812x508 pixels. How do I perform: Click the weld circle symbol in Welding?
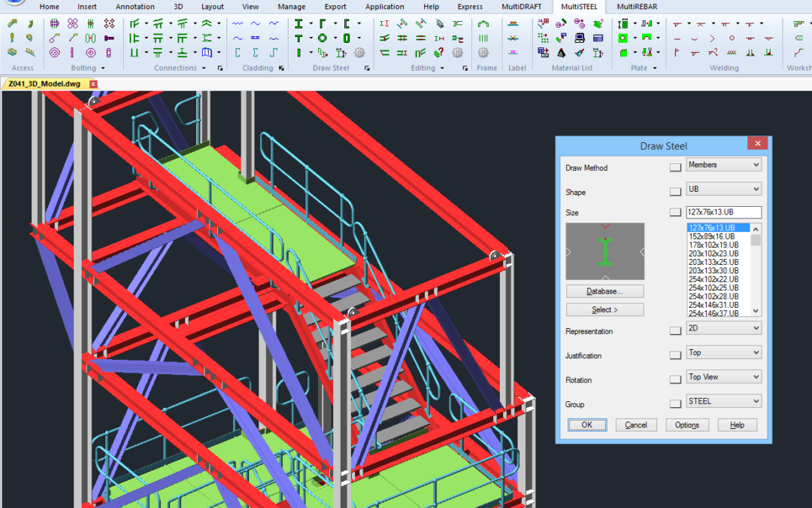(732, 38)
